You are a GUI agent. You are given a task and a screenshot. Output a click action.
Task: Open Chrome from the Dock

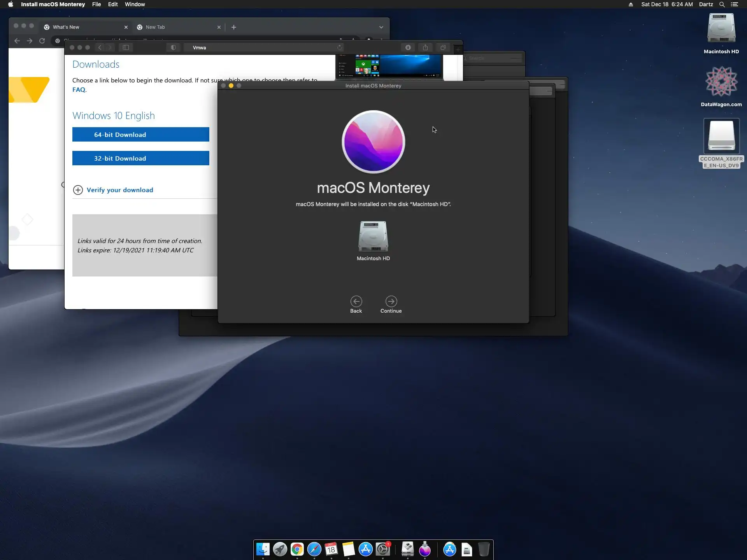(x=297, y=549)
